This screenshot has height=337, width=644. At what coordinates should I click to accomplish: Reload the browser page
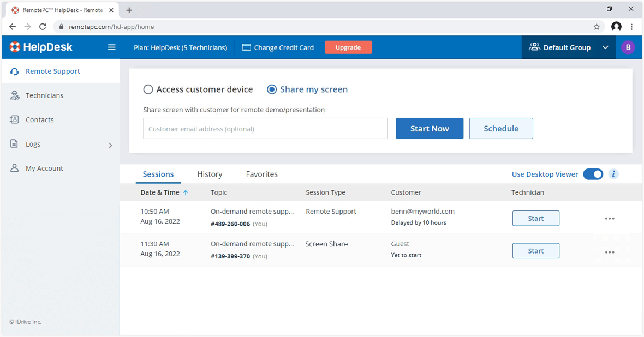pos(43,27)
